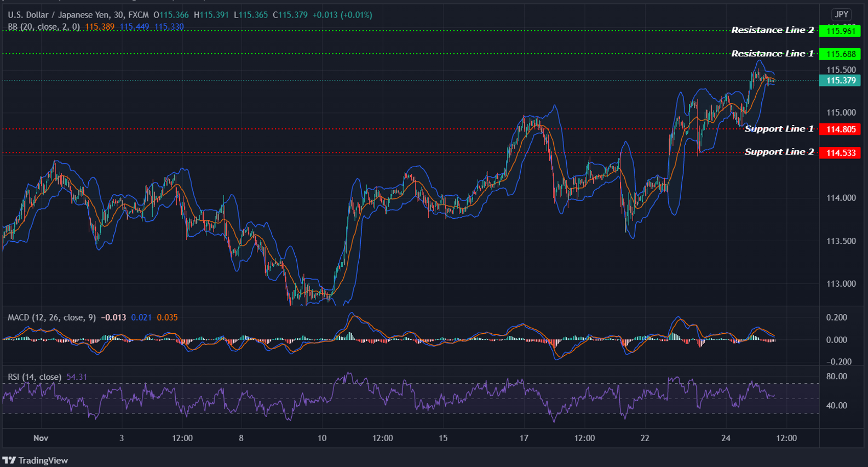This screenshot has width=868, height=467.
Task: Click the 8 date label on time axis
Action: click(x=241, y=438)
